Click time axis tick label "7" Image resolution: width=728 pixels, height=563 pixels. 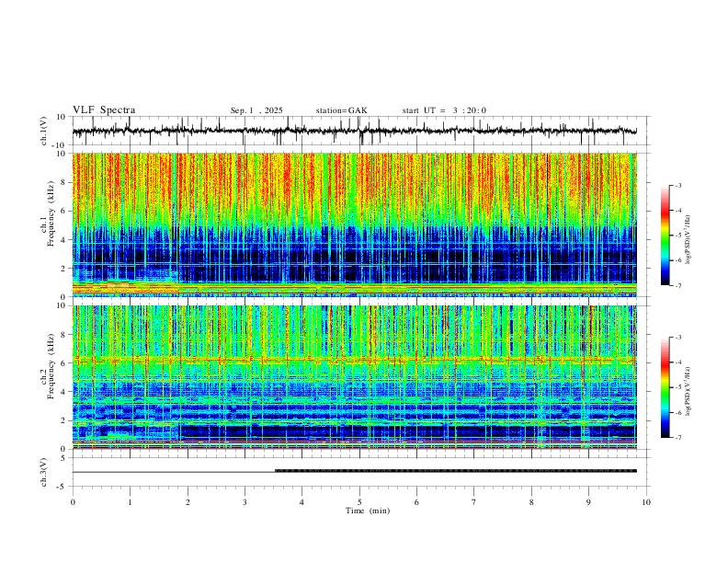click(474, 502)
